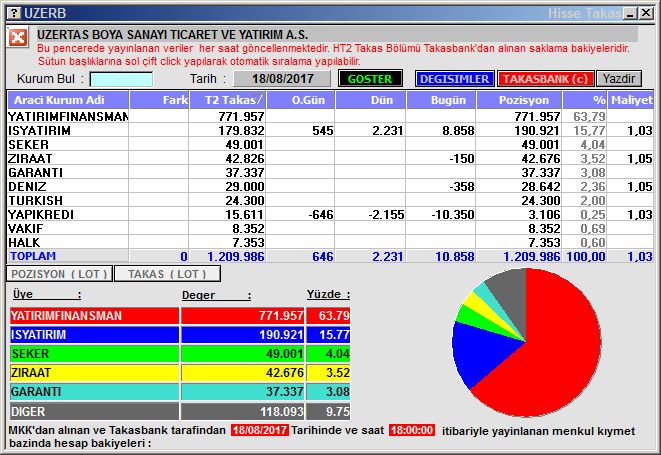Select the DENIZ row in table
The width and height of the screenshot is (661, 455).
click(330, 186)
